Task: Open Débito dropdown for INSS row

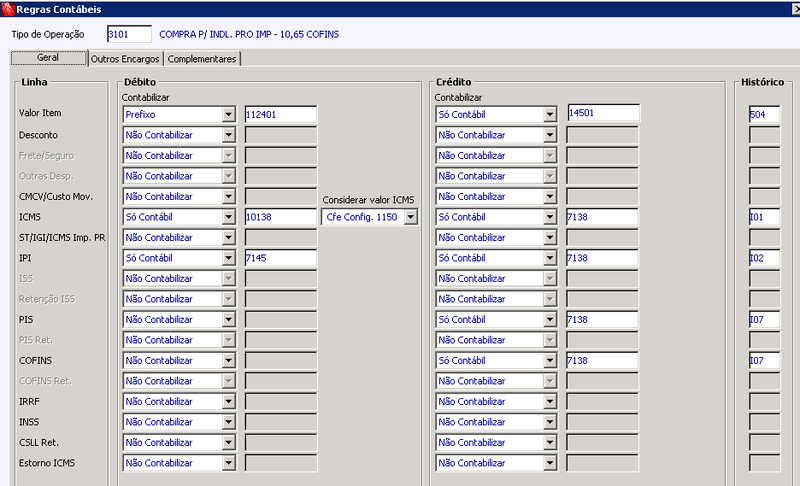Action: [x=229, y=422]
